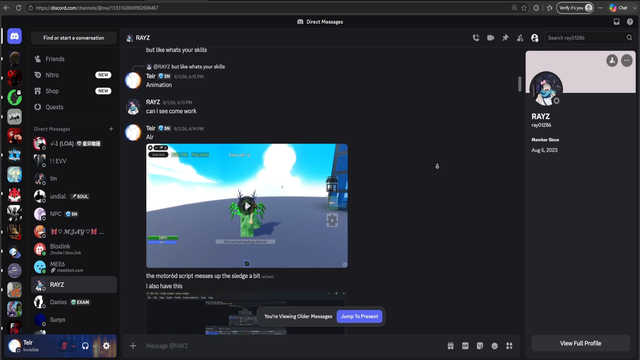The height and width of the screenshot is (360, 640).
Task: Reload the browser page
Action: pos(19,8)
